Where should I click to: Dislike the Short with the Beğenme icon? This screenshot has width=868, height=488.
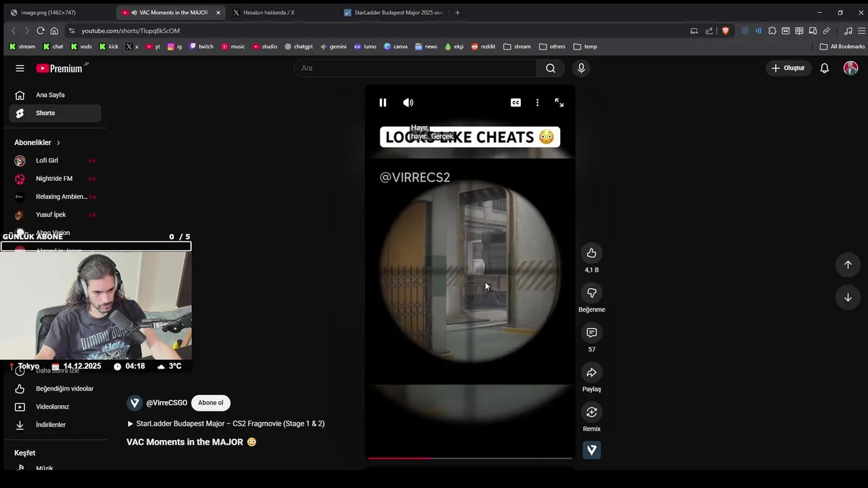(x=591, y=293)
